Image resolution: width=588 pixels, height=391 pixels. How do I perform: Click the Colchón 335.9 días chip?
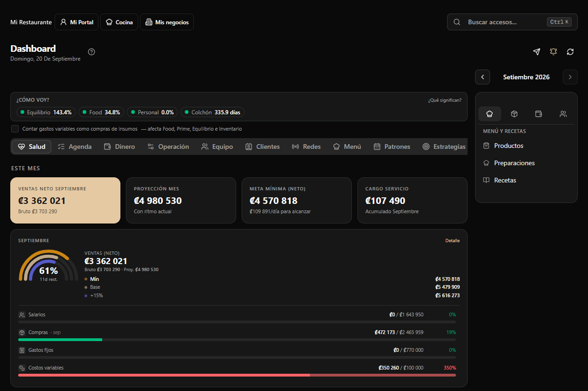click(x=212, y=112)
